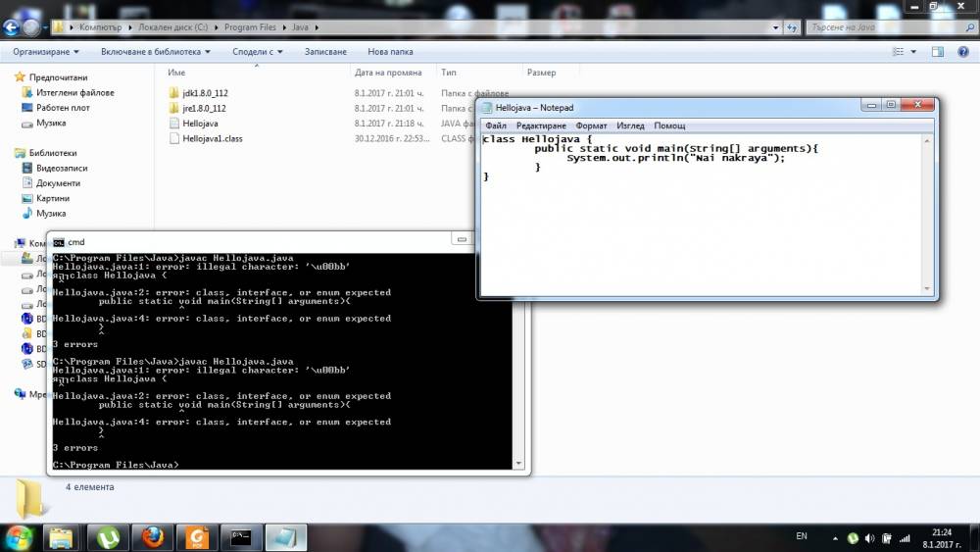Click the volume speaker tray icon
The width and height of the screenshot is (980, 552).
coord(869,538)
